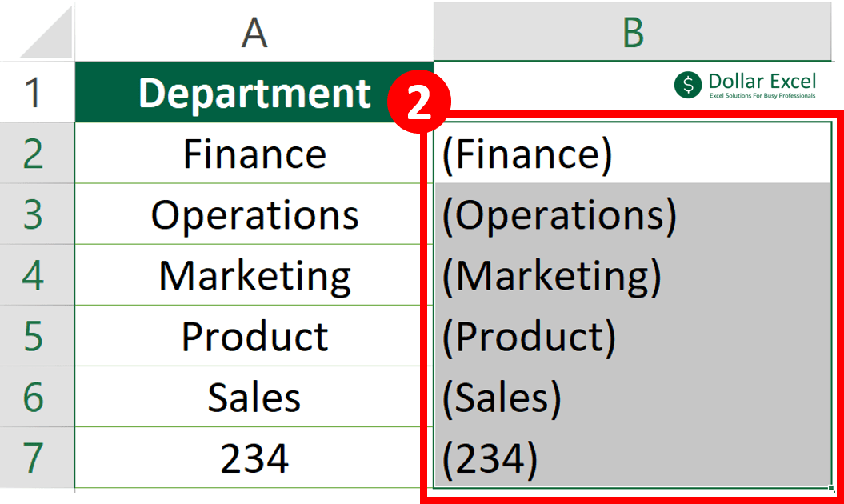Viewport: 844px width, 504px height.
Task: Select row 7 header
Action: point(36,458)
